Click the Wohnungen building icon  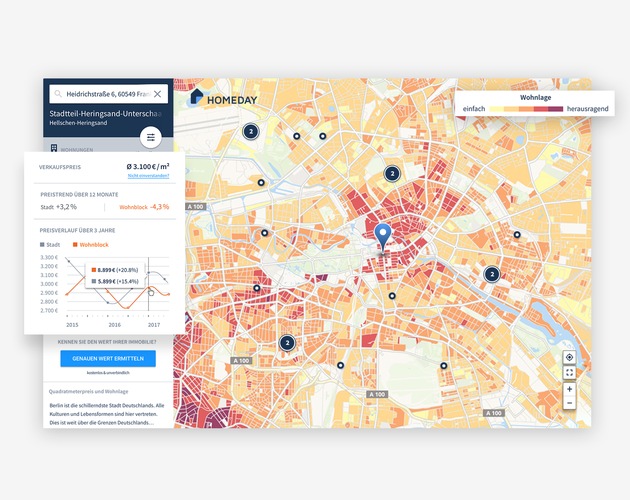(x=54, y=148)
